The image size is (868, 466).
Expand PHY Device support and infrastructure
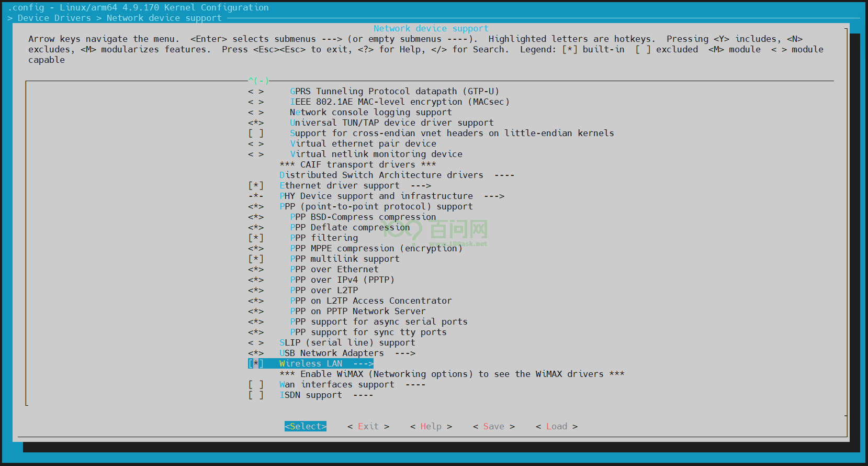(391, 196)
